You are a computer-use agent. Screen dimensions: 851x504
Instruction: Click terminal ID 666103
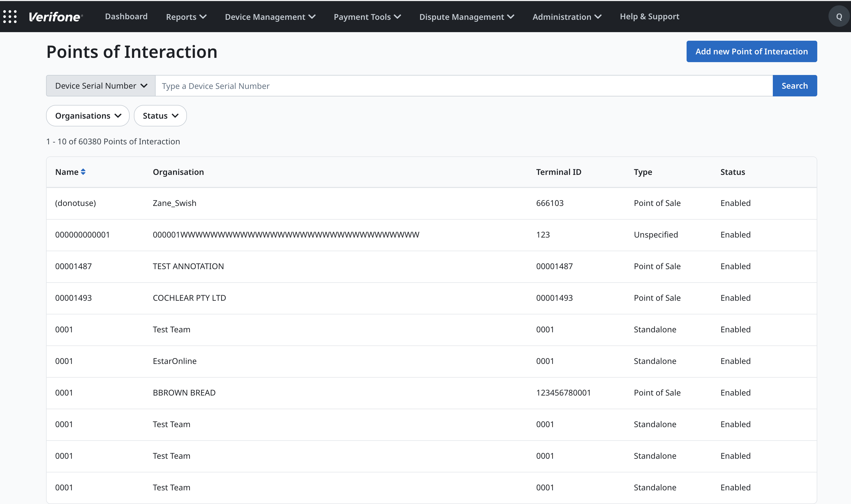[550, 203]
